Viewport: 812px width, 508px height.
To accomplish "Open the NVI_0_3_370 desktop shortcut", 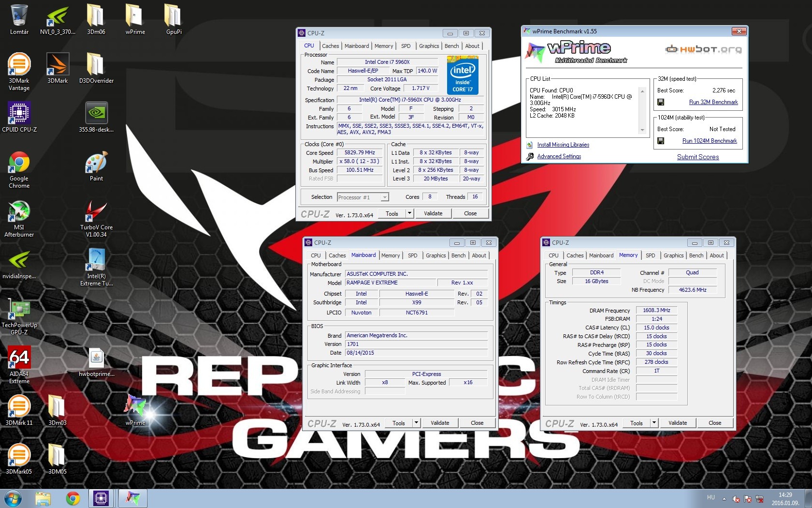I will 58,19.
